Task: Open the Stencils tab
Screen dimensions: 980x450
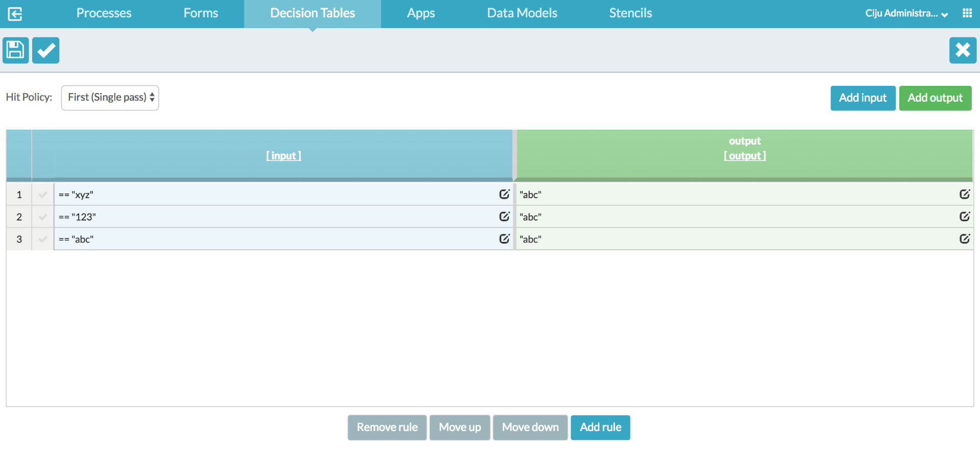Action: [x=631, y=14]
